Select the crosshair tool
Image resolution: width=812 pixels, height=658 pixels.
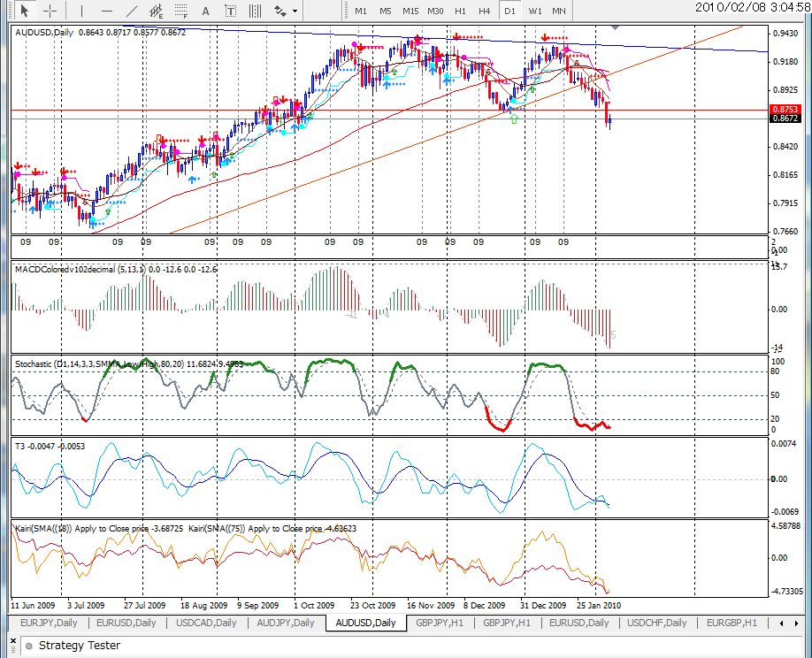[50, 11]
